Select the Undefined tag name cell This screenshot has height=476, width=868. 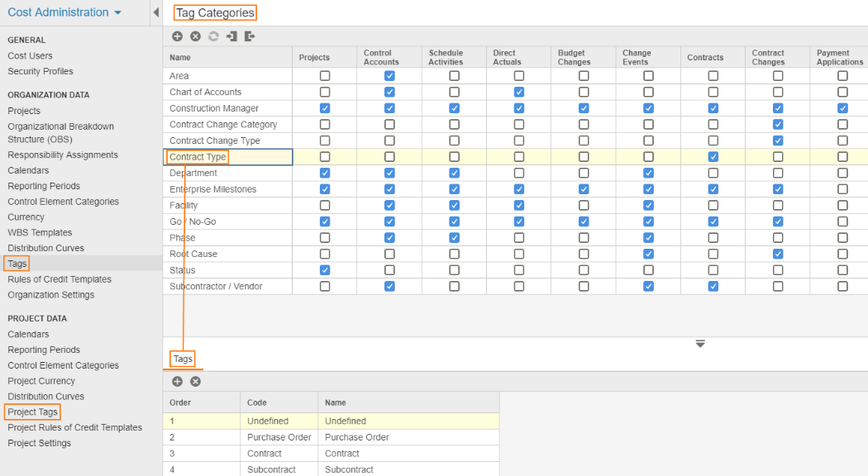[x=408, y=421]
